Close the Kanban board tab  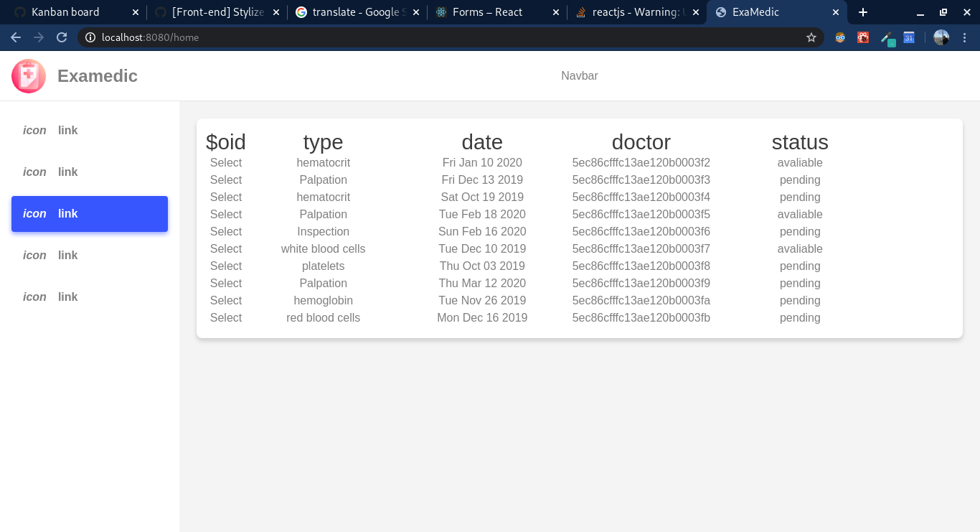click(x=136, y=12)
